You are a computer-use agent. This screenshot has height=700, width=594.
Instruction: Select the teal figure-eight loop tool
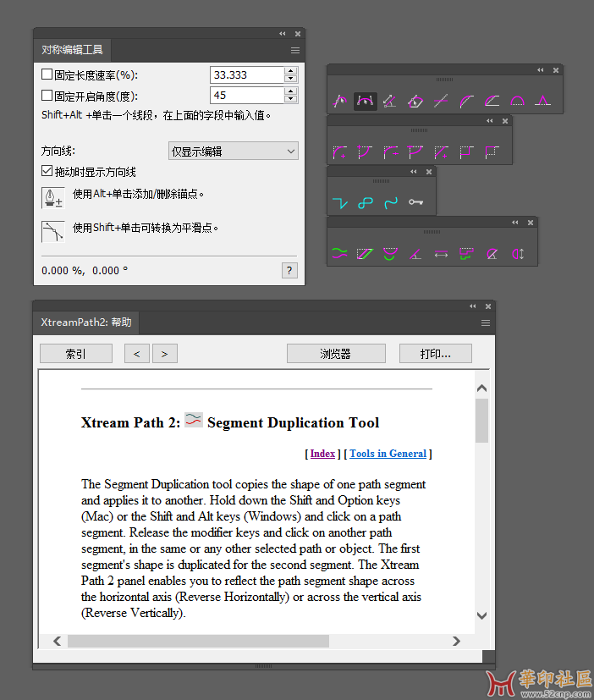365,203
